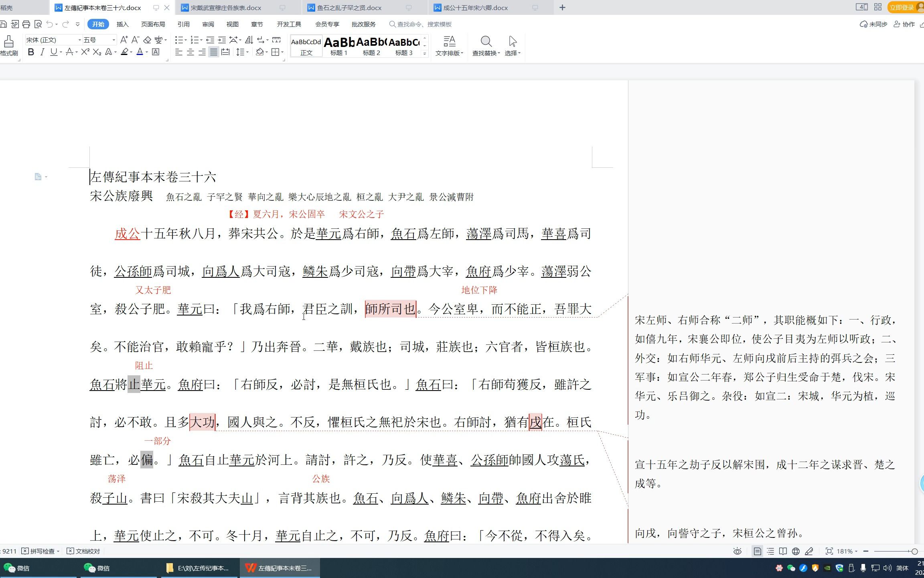924x578 pixels.
Task: Expand bullet list options arrow
Action: 186,40
